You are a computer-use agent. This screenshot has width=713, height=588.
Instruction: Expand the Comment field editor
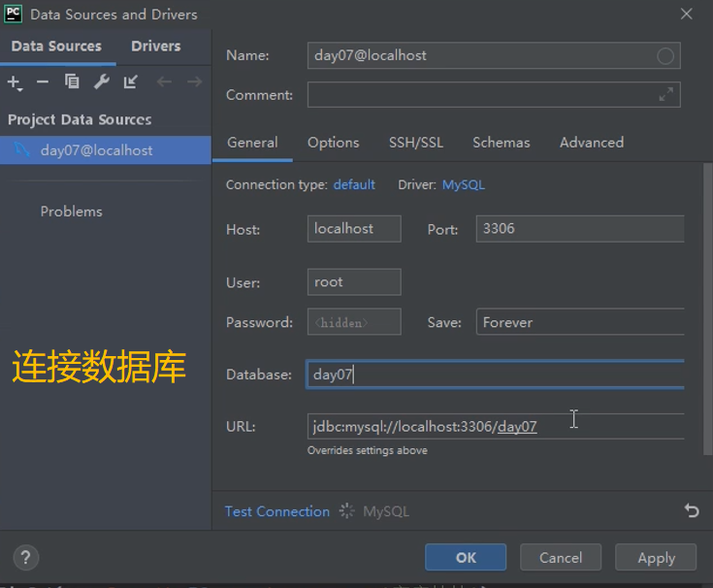(x=666, y=94)
